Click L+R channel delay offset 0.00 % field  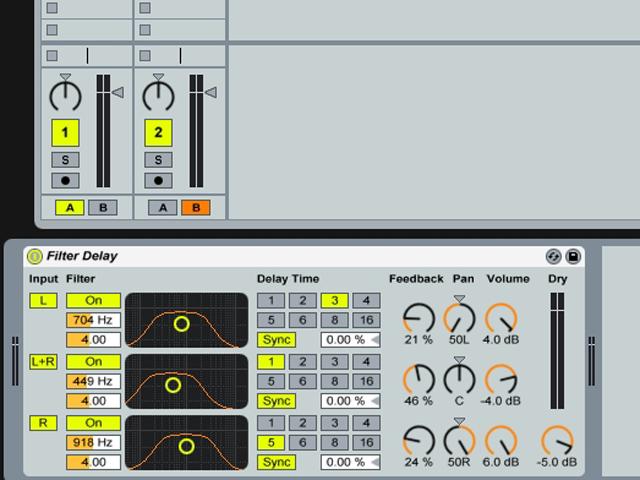(x=351, y=401)
